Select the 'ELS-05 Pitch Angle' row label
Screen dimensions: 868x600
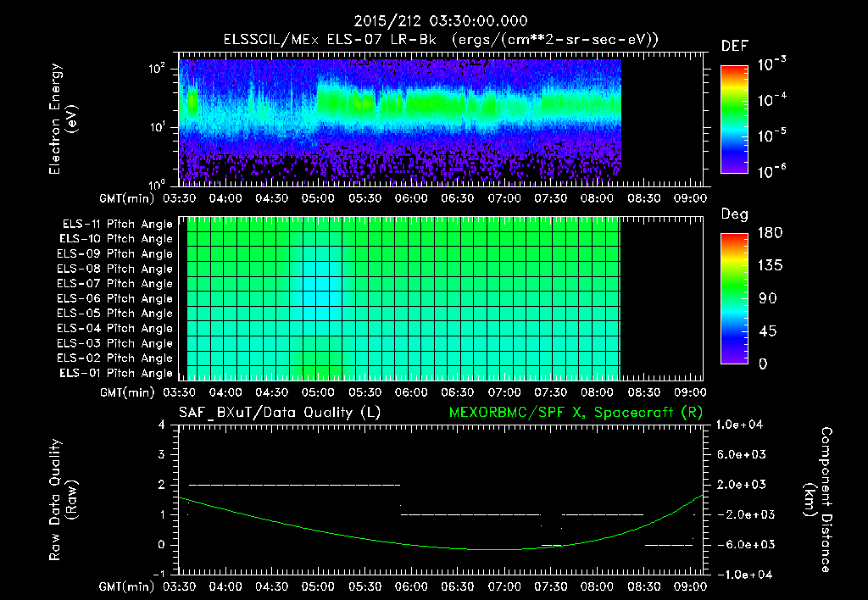coord(115,314)
